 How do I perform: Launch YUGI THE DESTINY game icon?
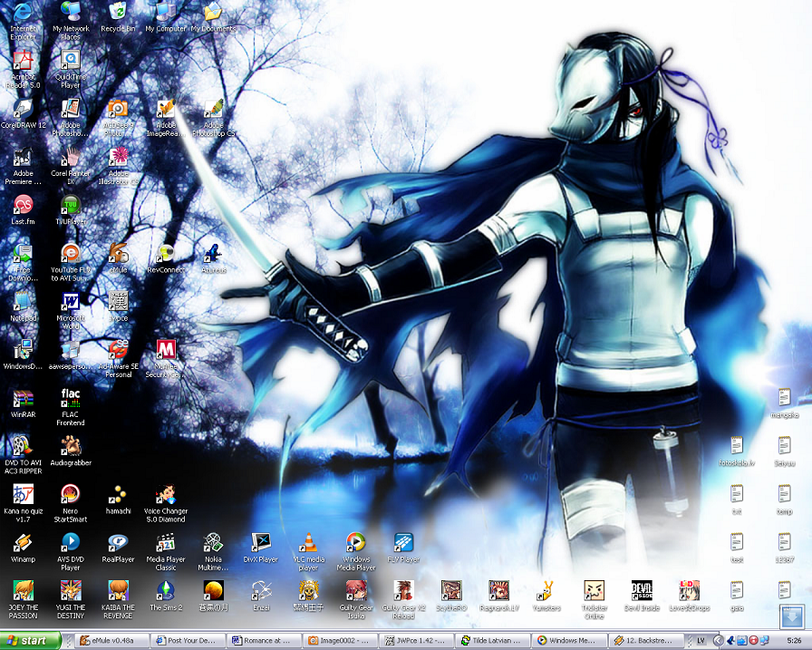(71, 590)
